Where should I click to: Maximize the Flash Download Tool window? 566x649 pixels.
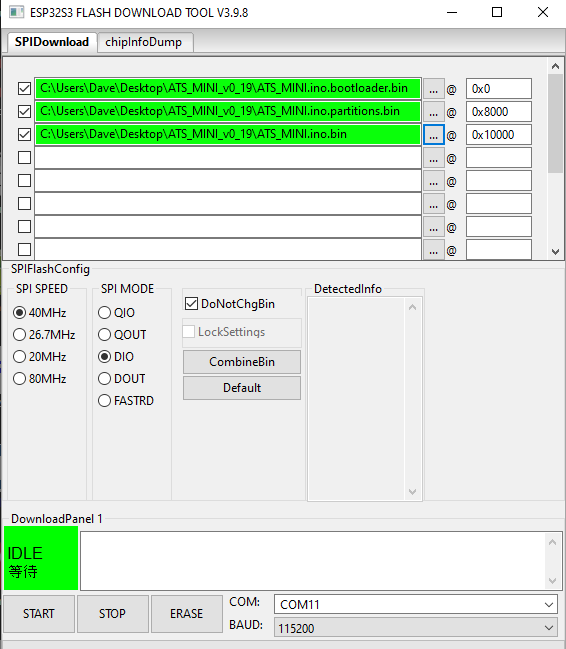click(x=497, y=12)
